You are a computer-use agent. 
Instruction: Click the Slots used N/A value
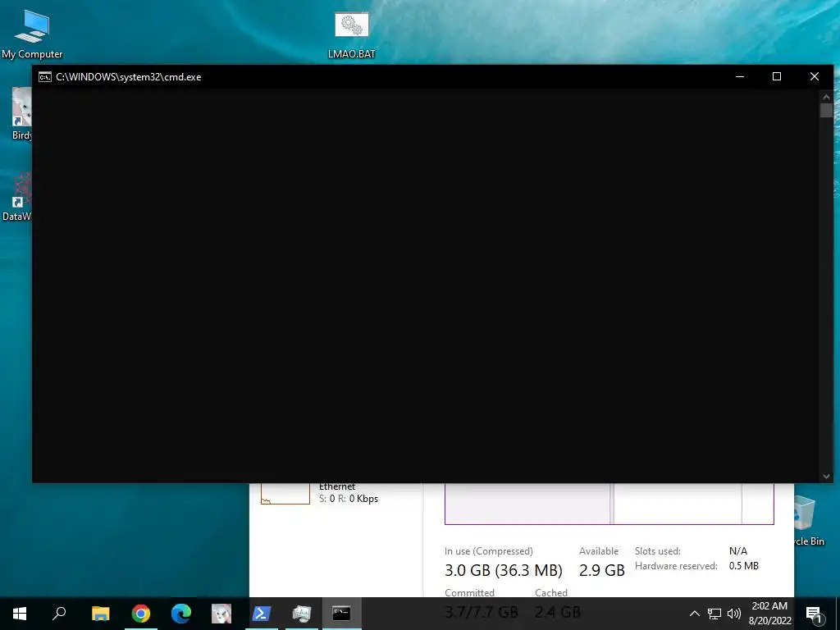[x=737, y=550]
